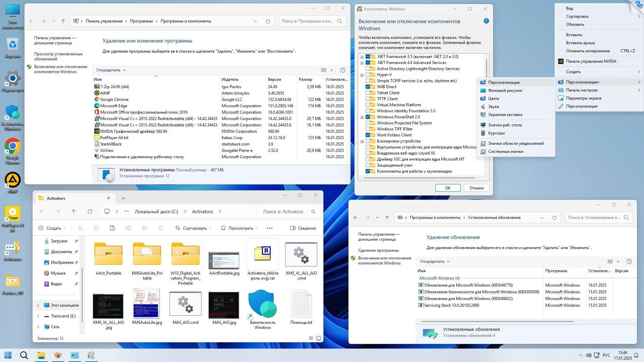The image size is (644, 362).
Task: Click the Copy icon in Explorer toolbar
Action: coord(96,228)
